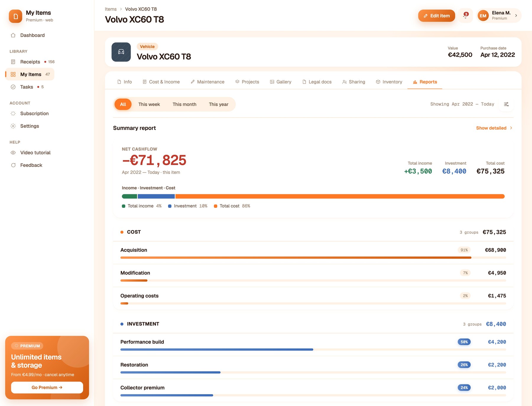532x406 pixels.
Task: Click the Collector premium investment row
Action: click(313, 390)
